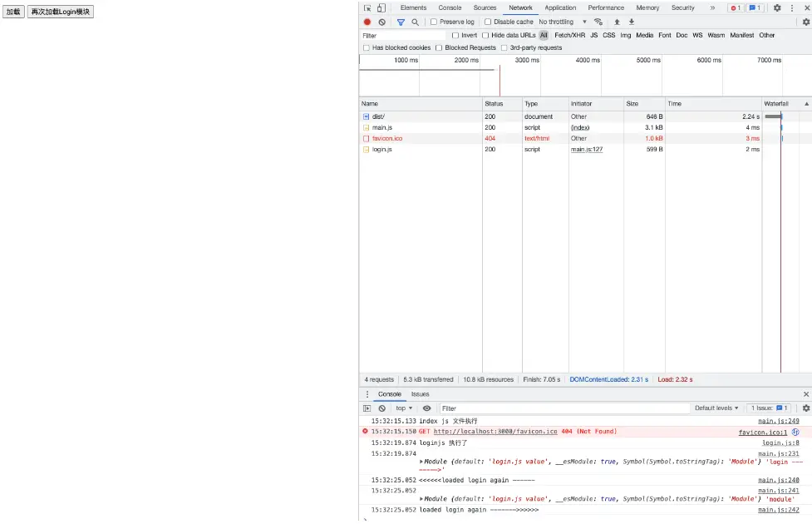Open the Default levels dropdown
This screenshot has height=524, width=812.
[716, 408]
